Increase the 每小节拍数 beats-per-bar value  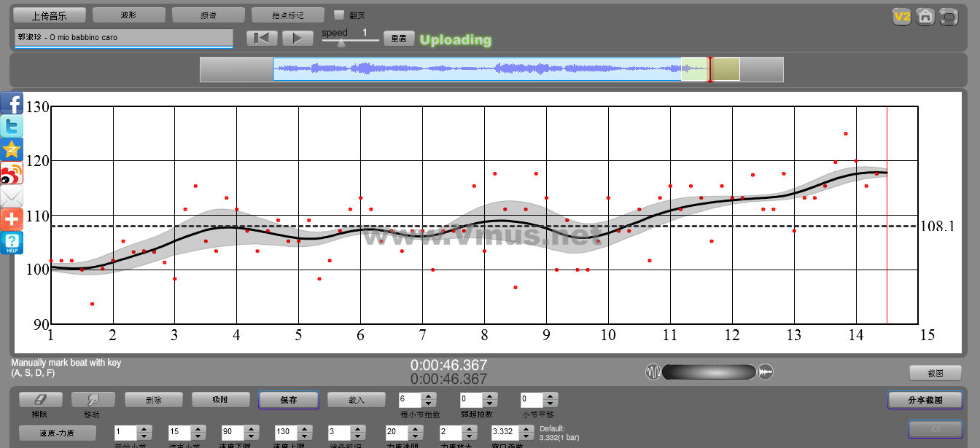[x=429, y=396]
